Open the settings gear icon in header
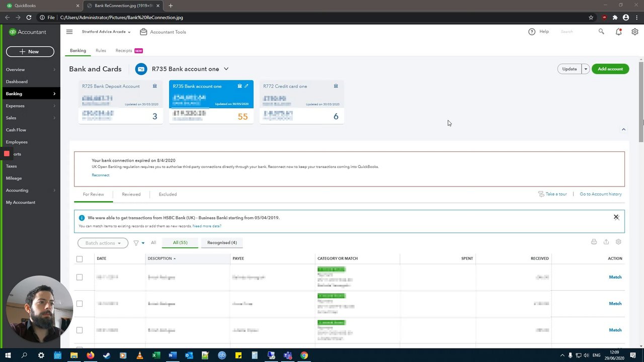644x362 pixels. tap(635, 32)
